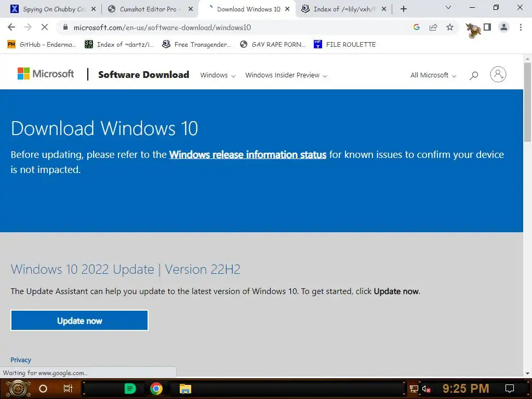Click the 9:25 PM taskbar clock
This screenshot has width=532, height=399.
tap(465, 389)
